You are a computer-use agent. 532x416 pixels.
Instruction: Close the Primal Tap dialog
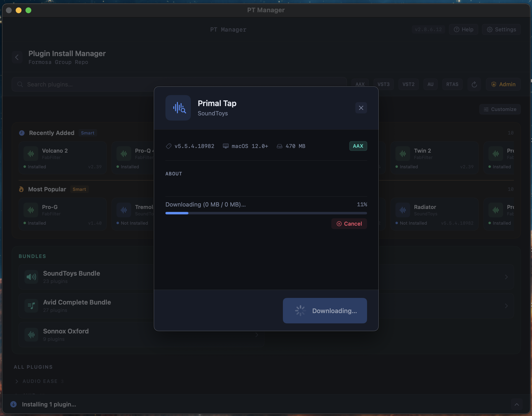click(x=361, y=108)
